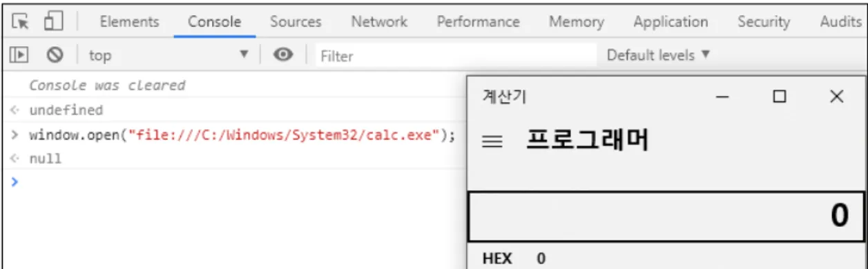Screen dimensions: 868x269
Task: Select the 'null' console output
Action: coord(45,159)
